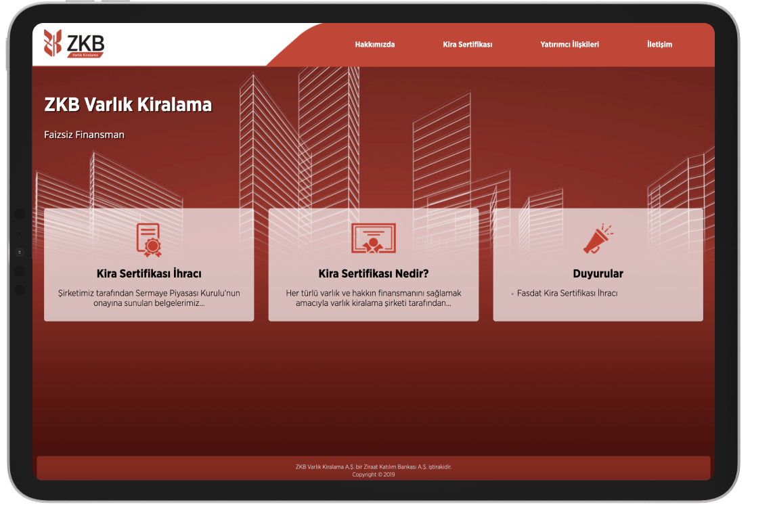Open the Kira Sertifikası Nedir? heading
This screenshot has width=773, height=532.
(x=373, y=274)
